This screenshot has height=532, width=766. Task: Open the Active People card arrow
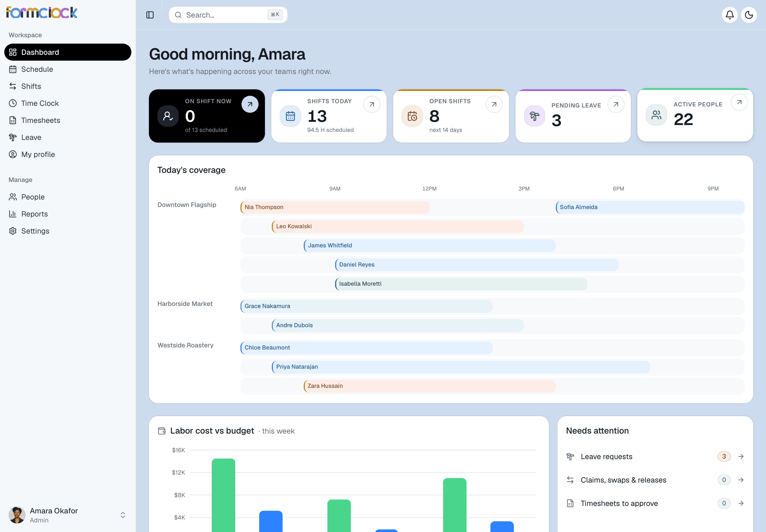click(739, 102)
